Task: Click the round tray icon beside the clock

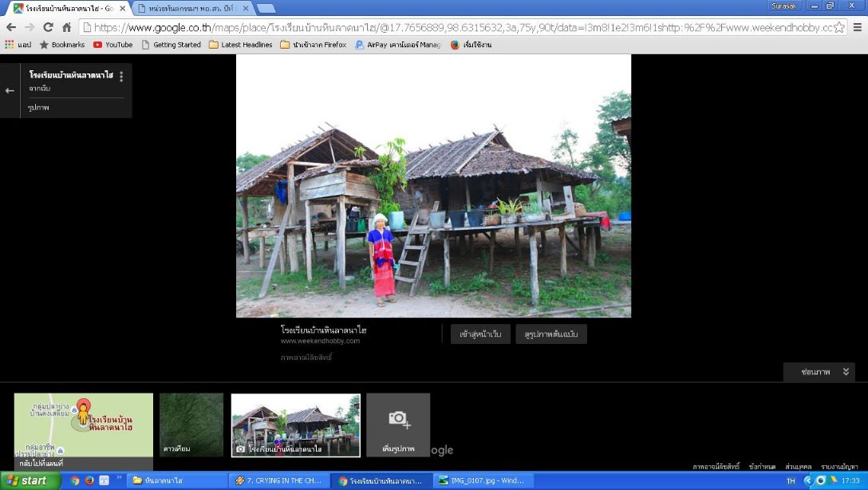Action: pos(821,480)
